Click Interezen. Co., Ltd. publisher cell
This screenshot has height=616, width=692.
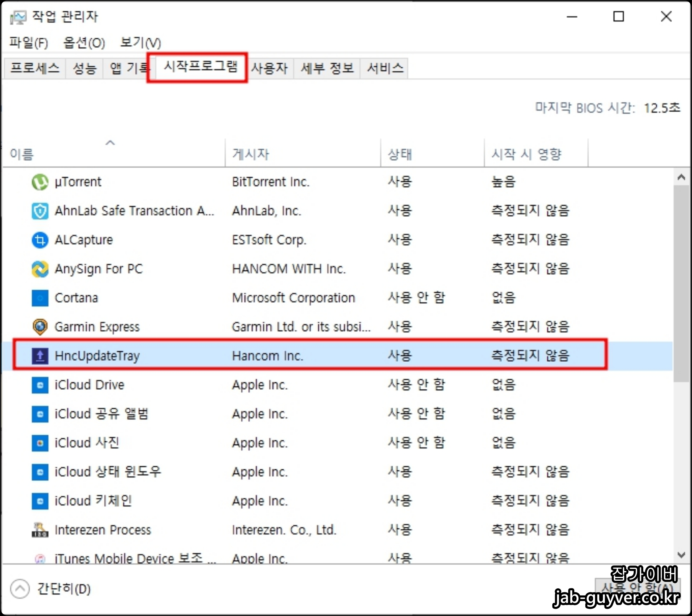click(x=284, y=530)
